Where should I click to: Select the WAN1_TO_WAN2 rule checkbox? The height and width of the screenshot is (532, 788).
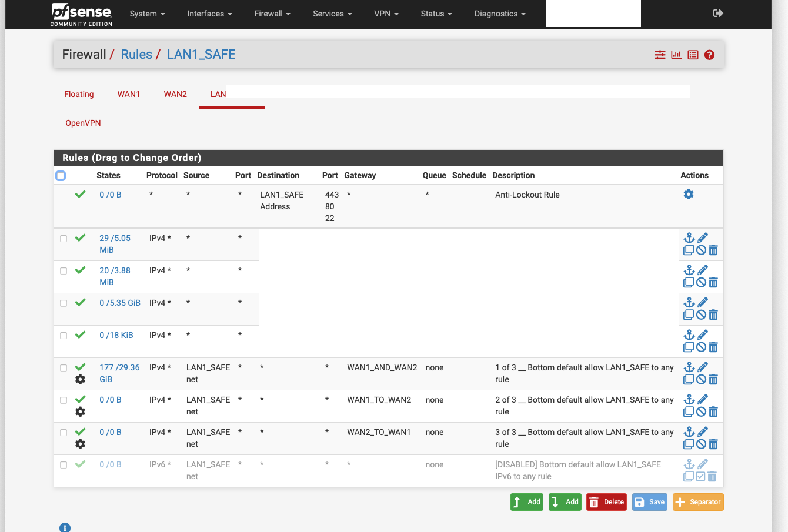point(64,400)
